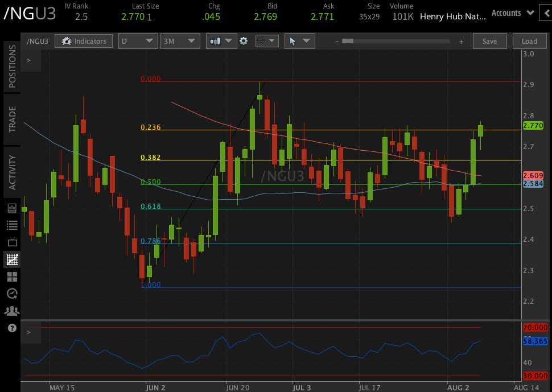Expand the D aggregation period dropdown
The width and height of the screenshot is (552, 392).
click(x=138, y=41)
